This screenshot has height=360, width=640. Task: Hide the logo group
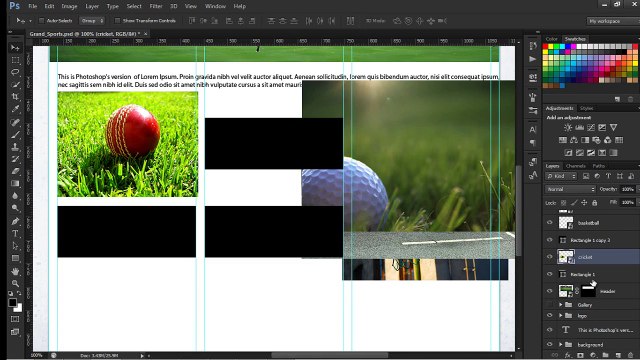point(550,316)
